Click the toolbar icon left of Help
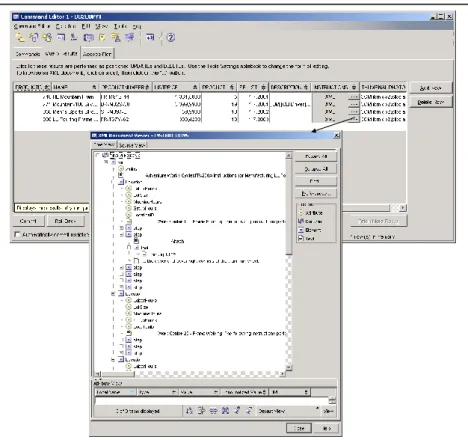 [x=150, y=38]
